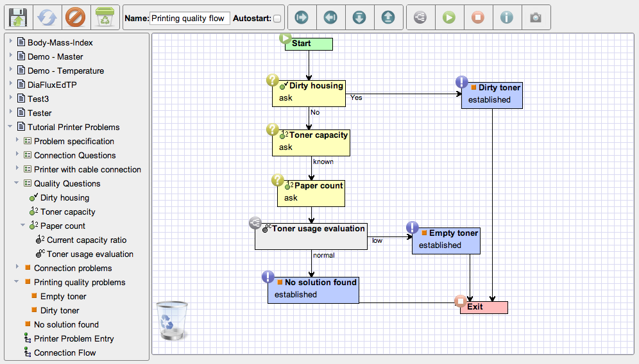639x364 pixels.
Task: Click the green play start-node toolbar icon
Action: pos(449,17)
